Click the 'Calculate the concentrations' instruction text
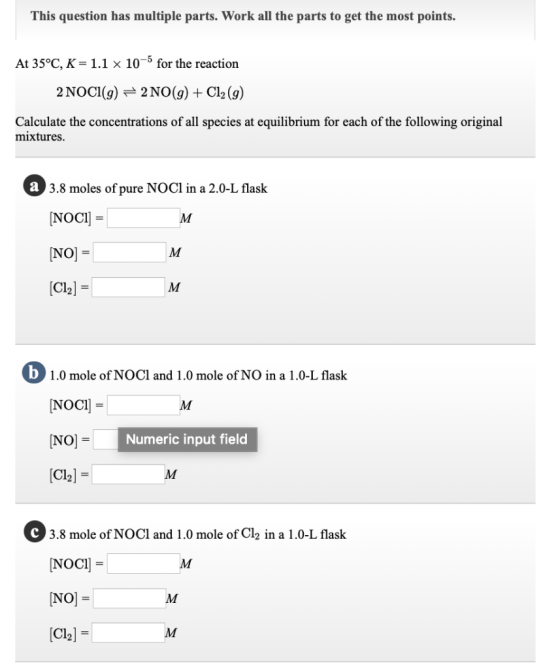 (x=259, y=129)
